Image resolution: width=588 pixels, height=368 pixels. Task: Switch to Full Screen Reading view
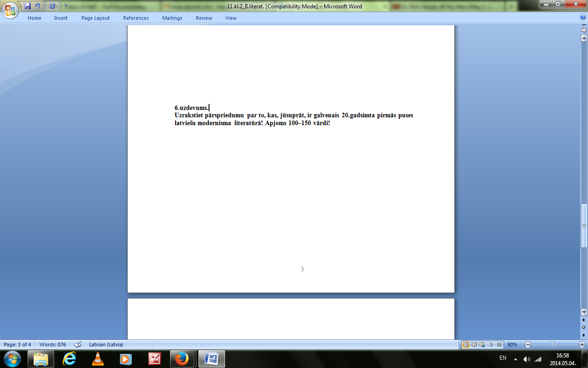tap(474, 345)
